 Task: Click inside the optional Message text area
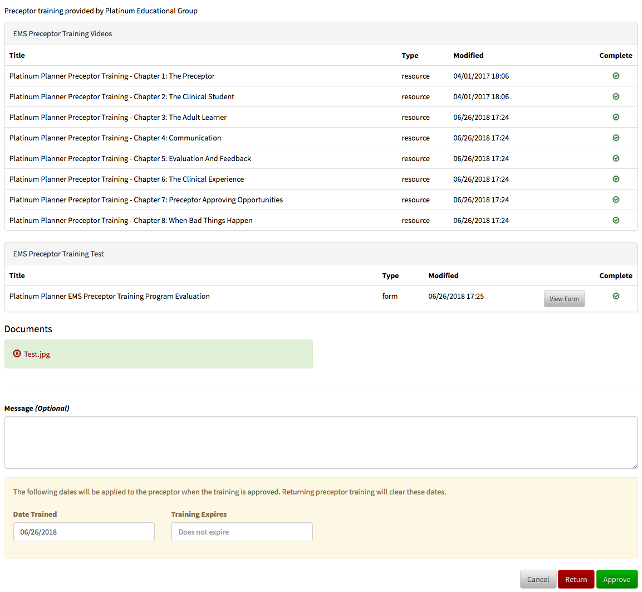click(320, 442)
